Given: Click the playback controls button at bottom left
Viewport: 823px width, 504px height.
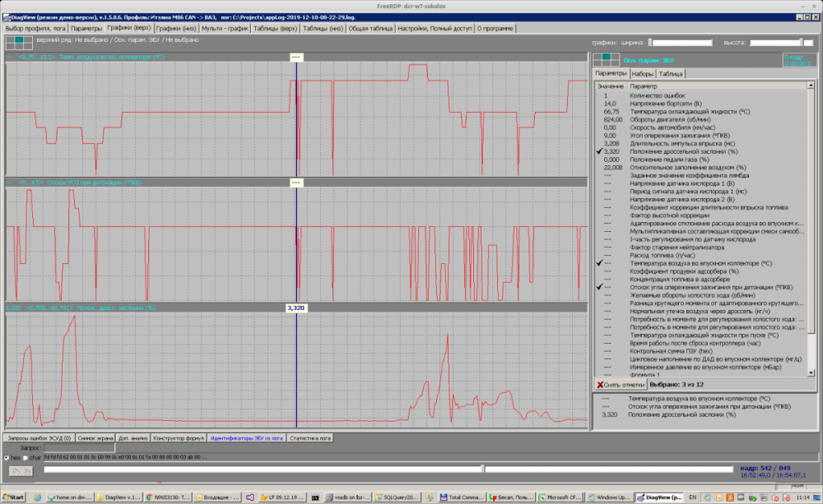Looking at the screenshot, I should coord(21,472).
